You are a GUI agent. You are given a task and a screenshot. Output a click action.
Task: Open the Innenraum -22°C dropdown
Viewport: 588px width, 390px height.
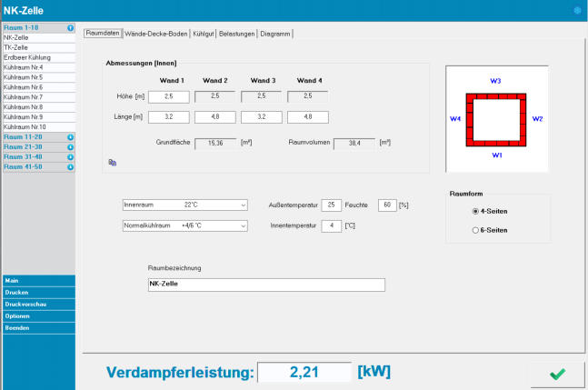(x=184, y=205)
